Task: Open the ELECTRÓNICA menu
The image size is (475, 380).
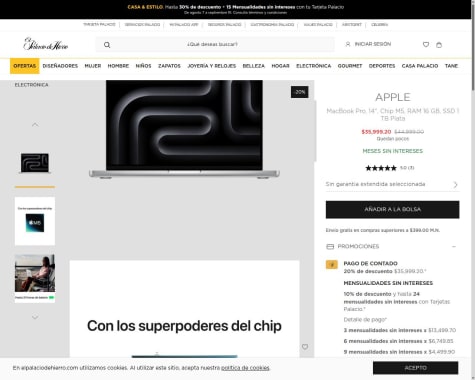Action: [x=314, y=66]
